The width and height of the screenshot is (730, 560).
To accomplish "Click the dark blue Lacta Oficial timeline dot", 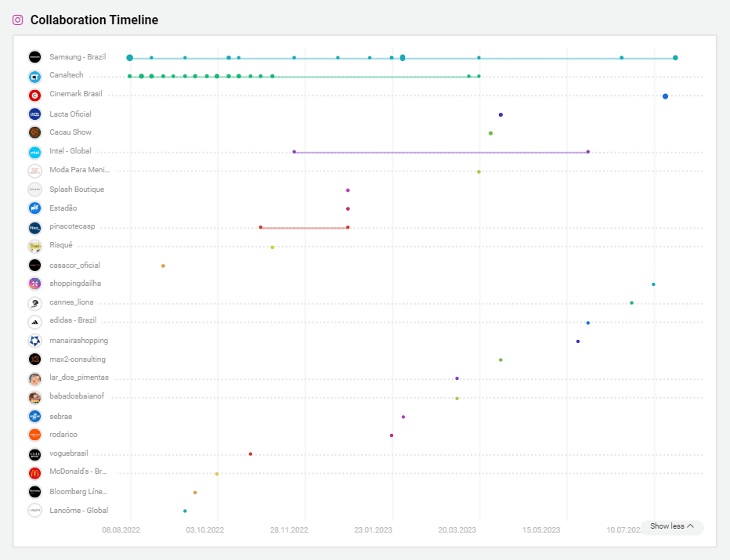I will point(501,114).
